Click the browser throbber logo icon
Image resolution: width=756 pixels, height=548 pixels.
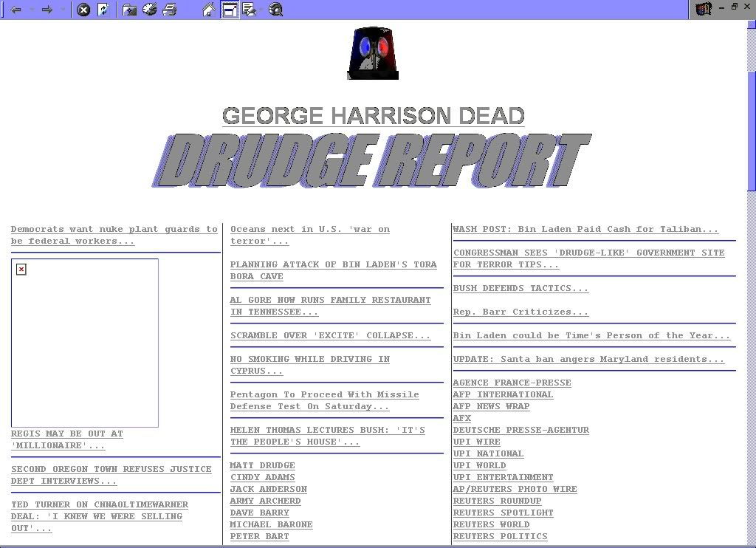click(x=704, y=9)
